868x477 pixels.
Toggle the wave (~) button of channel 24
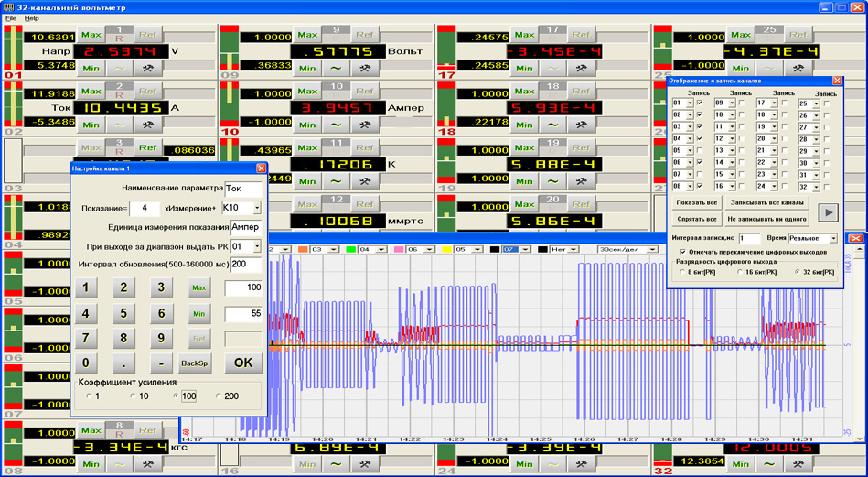(552, 464)
